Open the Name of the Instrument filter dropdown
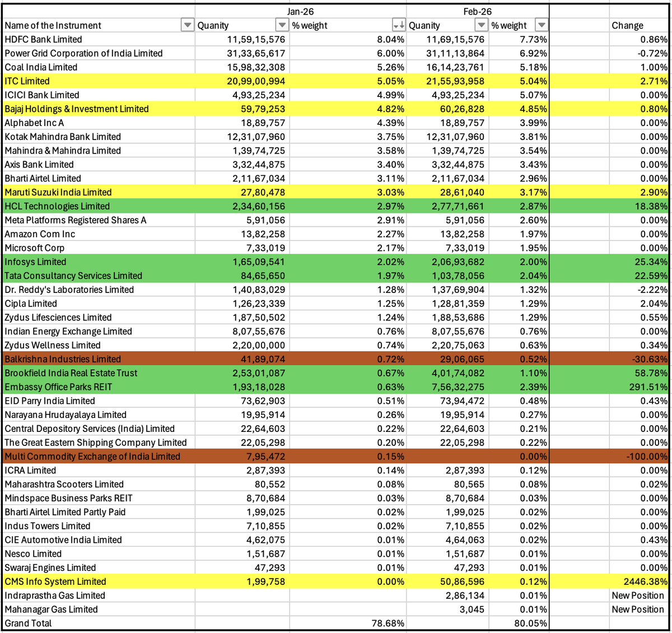The height and width of the screenshot is (633, 672). 187,25
